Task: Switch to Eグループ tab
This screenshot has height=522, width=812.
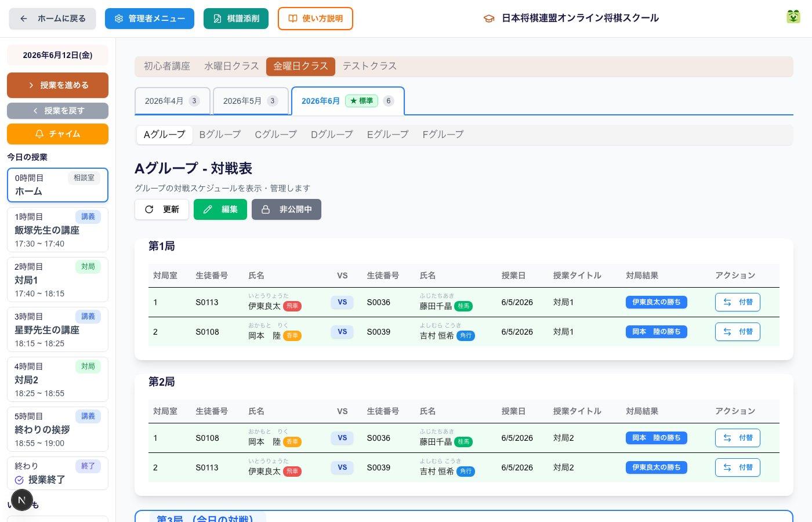Action: [387, 135]
